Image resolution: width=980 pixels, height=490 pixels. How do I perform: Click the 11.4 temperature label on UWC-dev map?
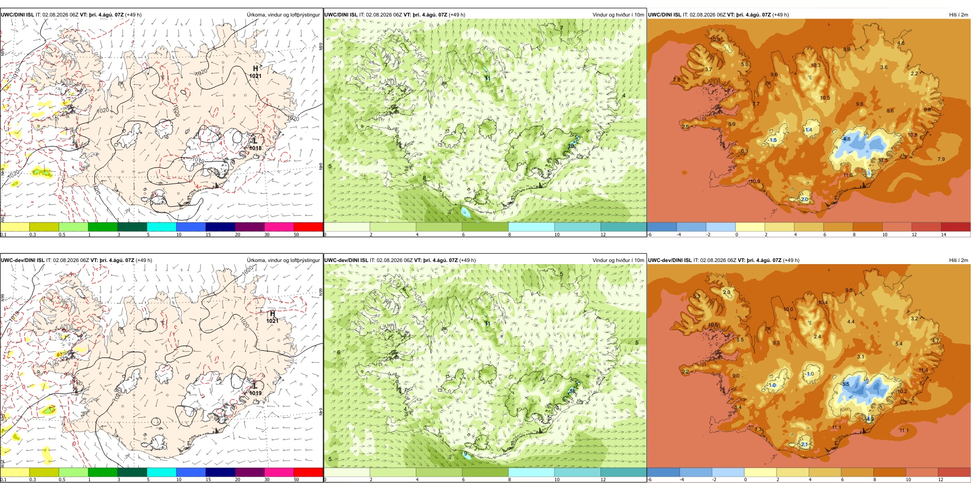coord(924,370)
